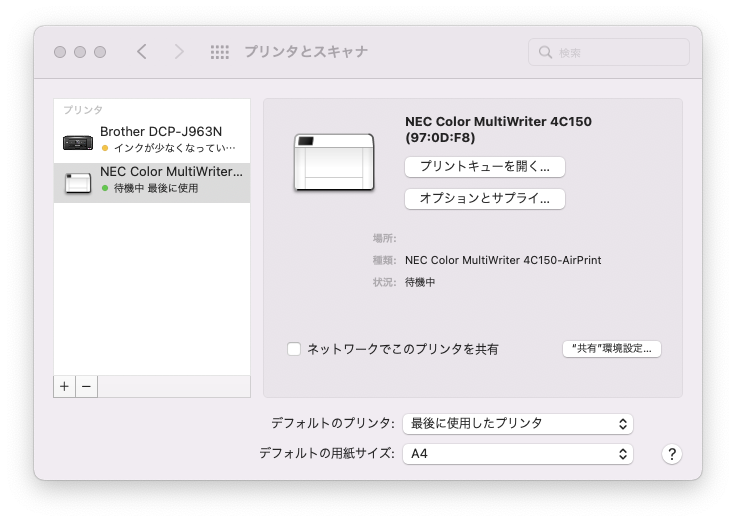This screenshot has height=522, width=736.
Task: Open デフォルトの用紙サイズ dropdown showing A4
Action: [x=518, y=454]
